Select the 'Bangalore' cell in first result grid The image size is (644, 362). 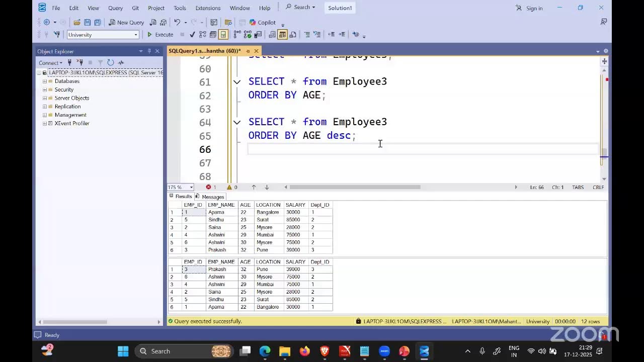269,212
